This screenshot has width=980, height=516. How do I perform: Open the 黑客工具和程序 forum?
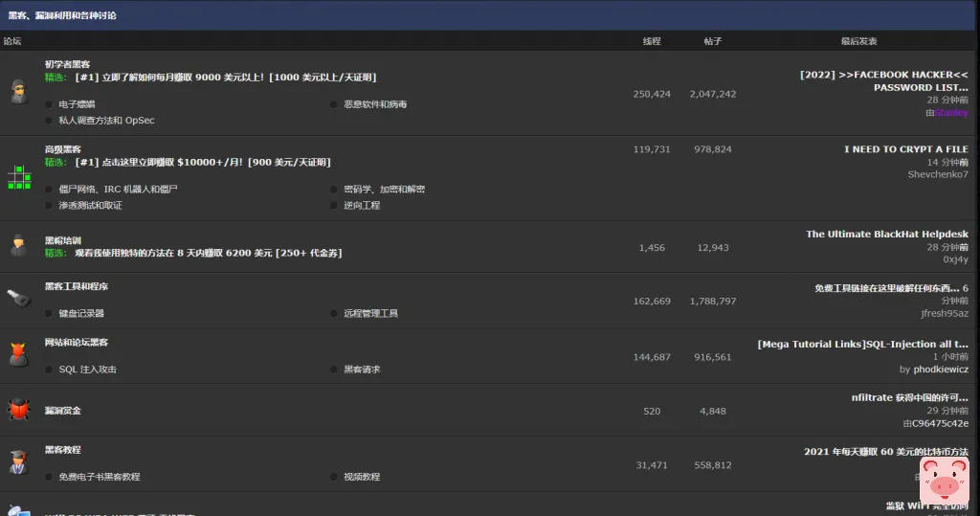[77, 286]
